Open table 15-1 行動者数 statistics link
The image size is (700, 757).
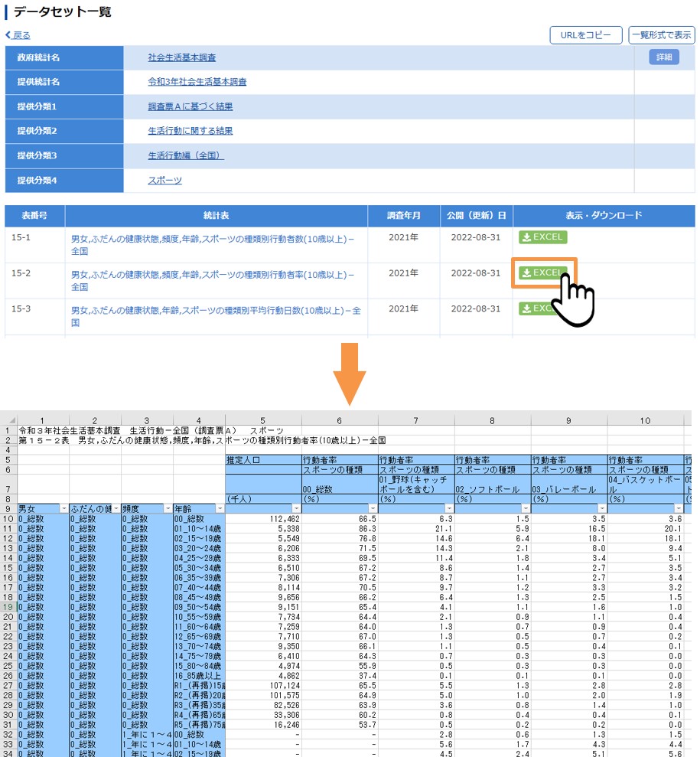213,245
